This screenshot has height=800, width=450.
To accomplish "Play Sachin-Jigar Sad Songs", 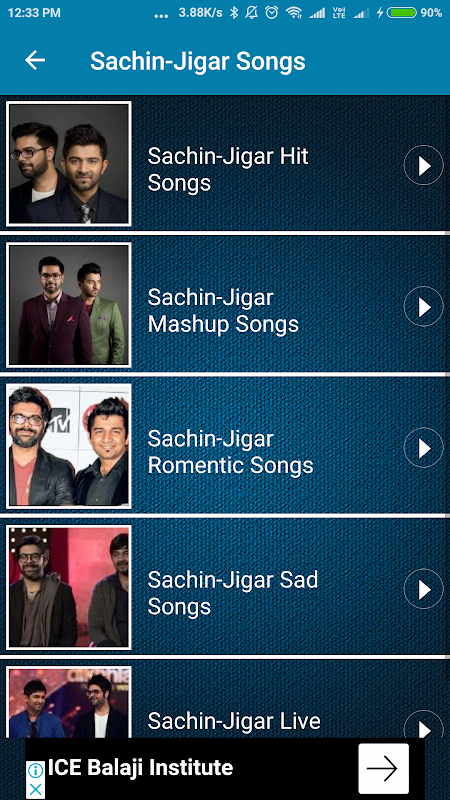I will [x=423, y=589].
